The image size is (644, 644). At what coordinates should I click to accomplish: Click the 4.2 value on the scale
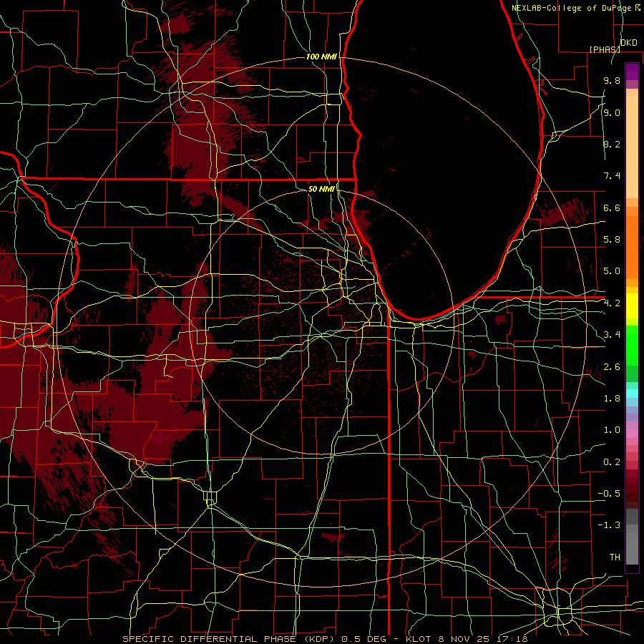[612, 303]
